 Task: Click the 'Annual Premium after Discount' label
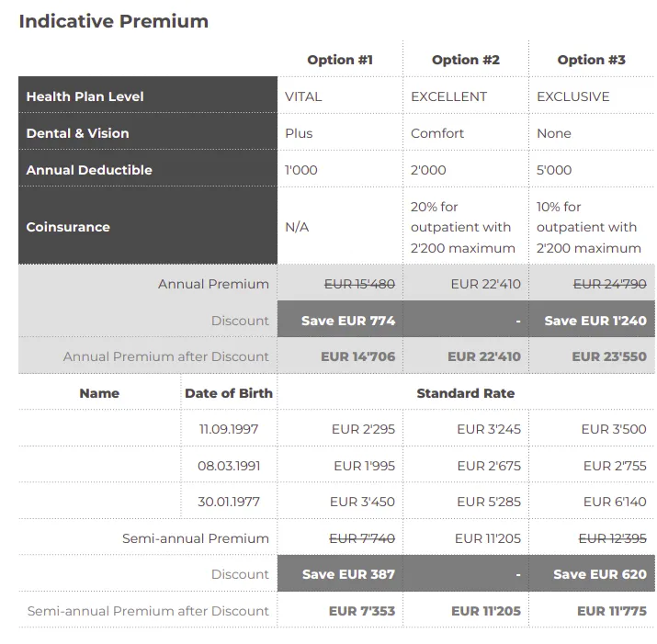pyautogui.click(x=166, y=356)
